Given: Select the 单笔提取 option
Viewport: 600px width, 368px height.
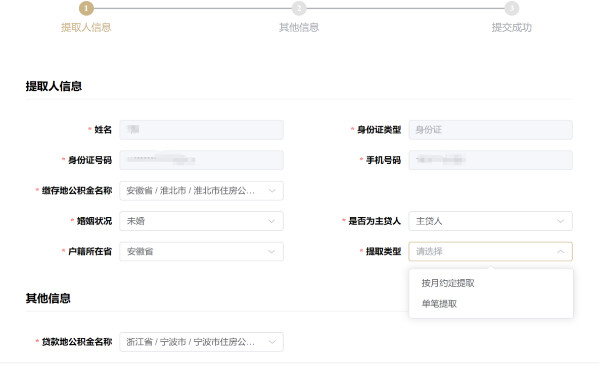Looking at the screenshot, I should (491, 304).
